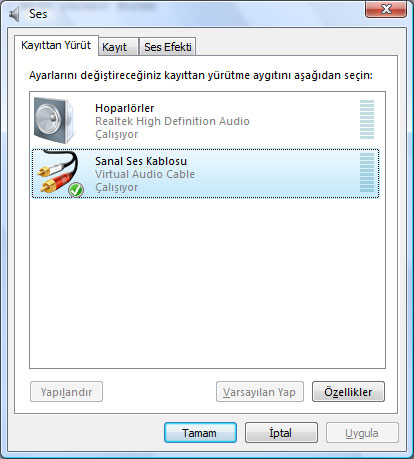Switch to the Kayıt tab
Screen dimensions: 414x459
[x=118, y=47]
